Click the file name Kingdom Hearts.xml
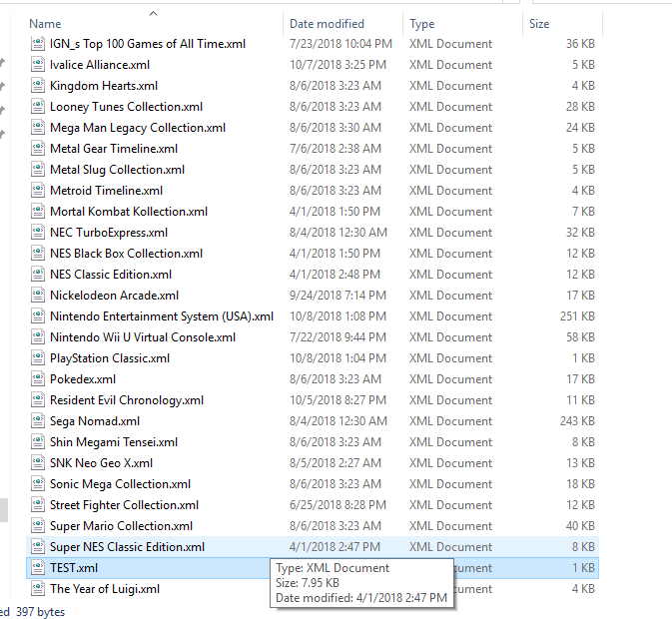The width and height of the screenshot is (672, 619). click(104, 86)
